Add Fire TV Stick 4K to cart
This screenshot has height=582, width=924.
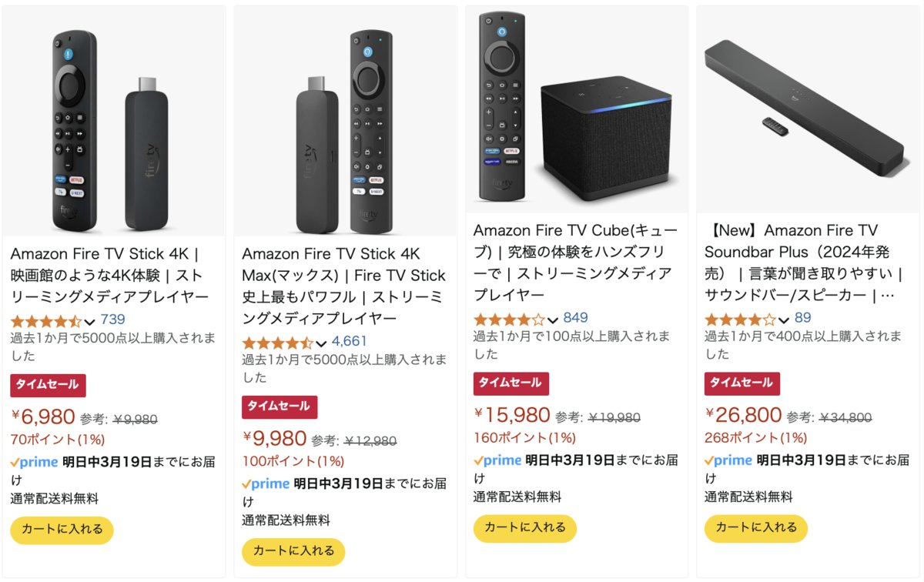[x=62, y=530]
